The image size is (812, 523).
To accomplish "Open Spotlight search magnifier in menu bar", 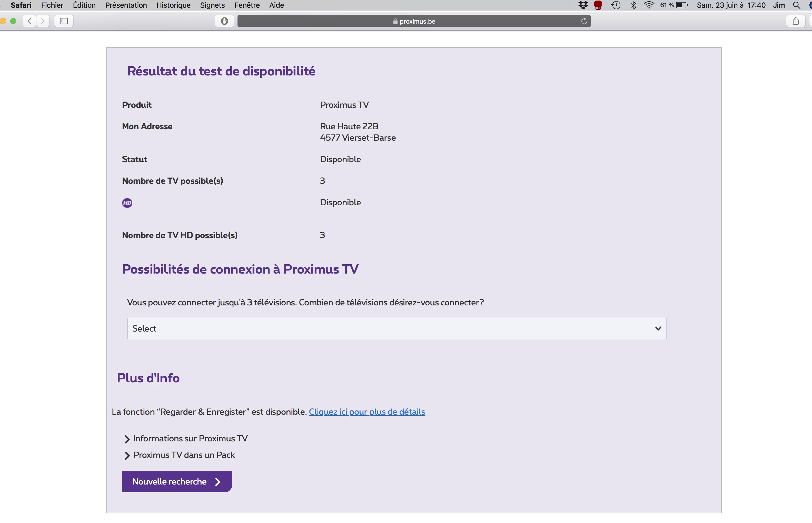I will 796,5.
